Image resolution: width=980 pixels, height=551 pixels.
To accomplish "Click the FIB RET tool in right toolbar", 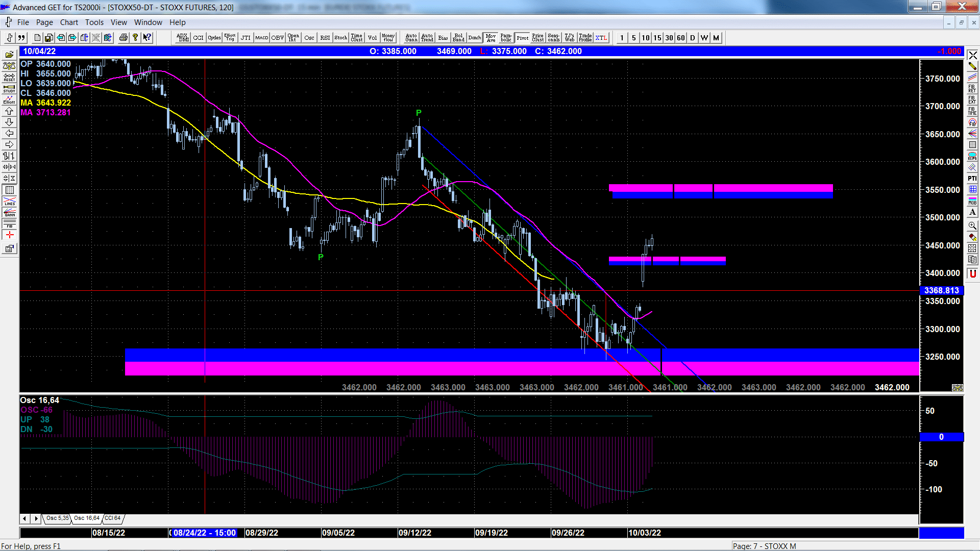I will (x=972, y=88).
